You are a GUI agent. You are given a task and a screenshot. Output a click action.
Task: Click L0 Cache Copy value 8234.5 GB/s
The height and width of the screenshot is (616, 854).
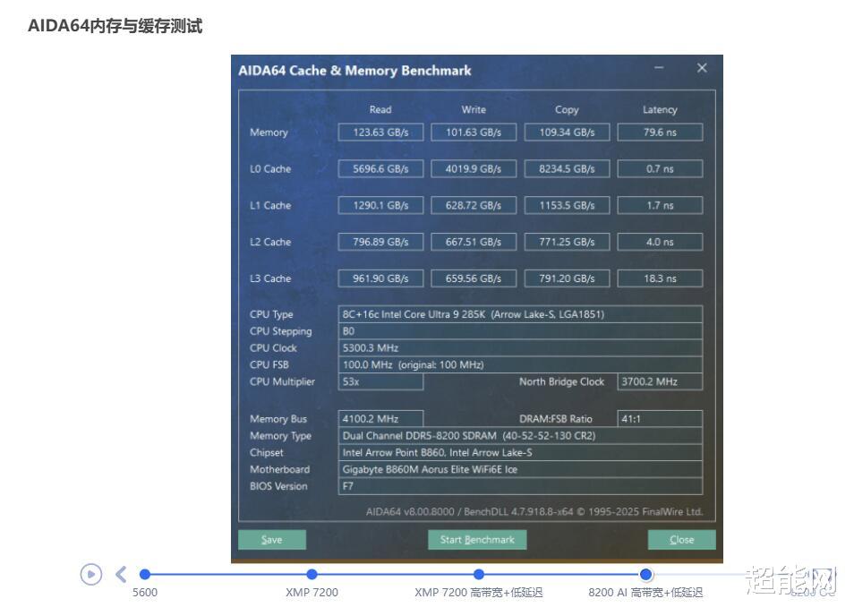[x=567, y=169]
